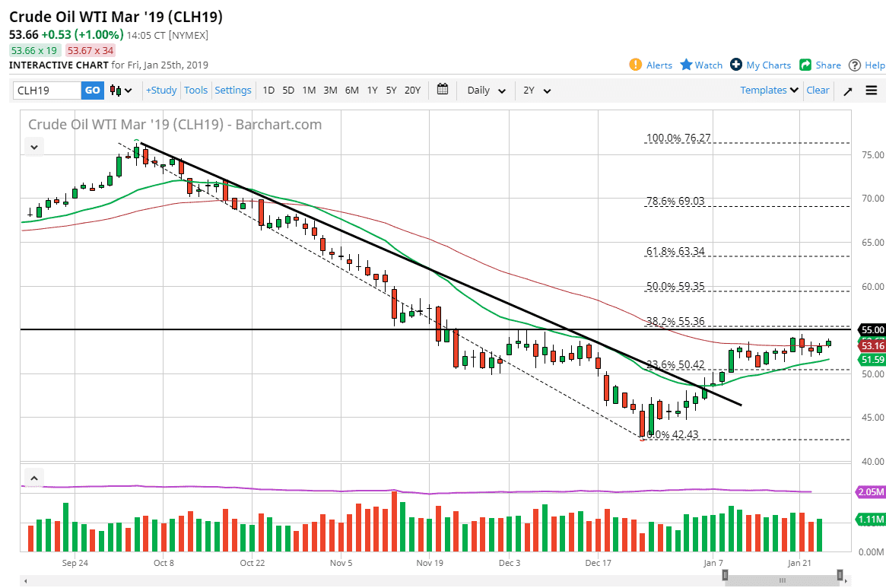This screenshot has height=588, width=886.
Task: Select the 1D timeframe
Action: 268,90
